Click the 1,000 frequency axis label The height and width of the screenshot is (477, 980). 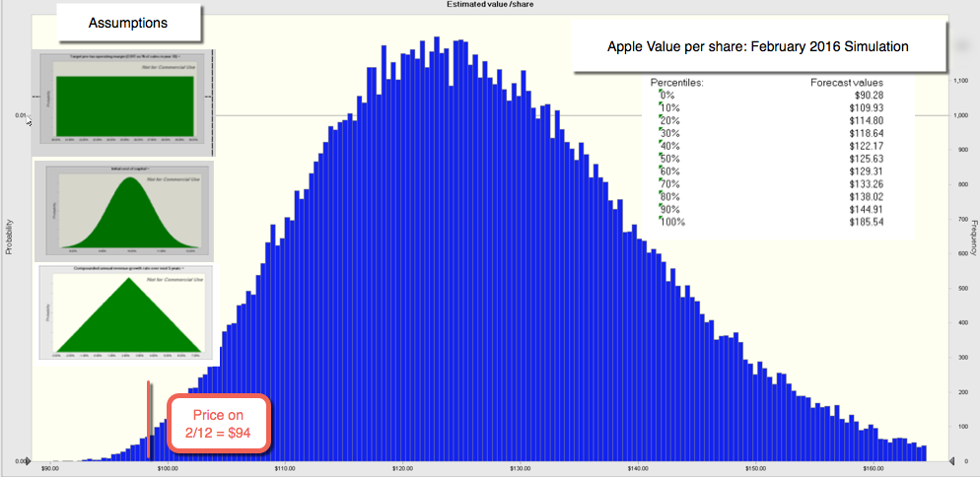[x=960, y=115]
